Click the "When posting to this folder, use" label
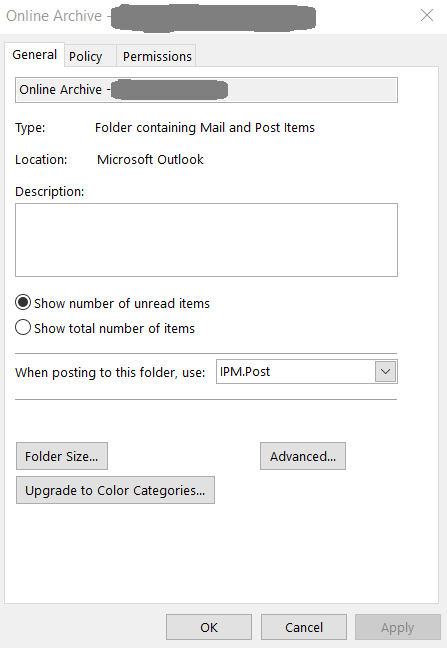This screenshot has width=447, height=648. point(110,372)
